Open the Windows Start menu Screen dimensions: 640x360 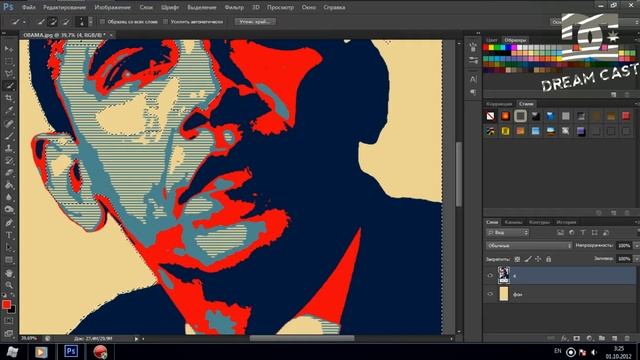[12, 351]
